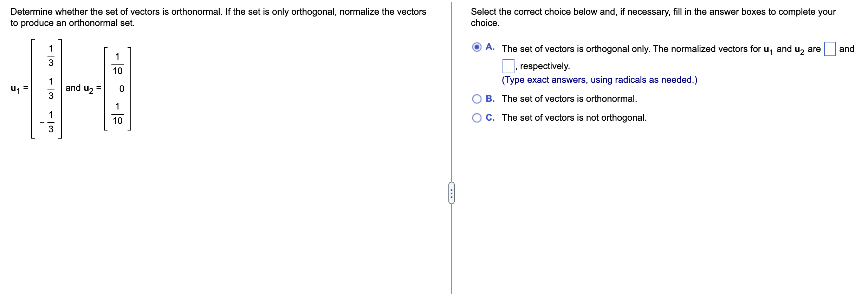Focus the answer box before "respectively"

(508, 66)
